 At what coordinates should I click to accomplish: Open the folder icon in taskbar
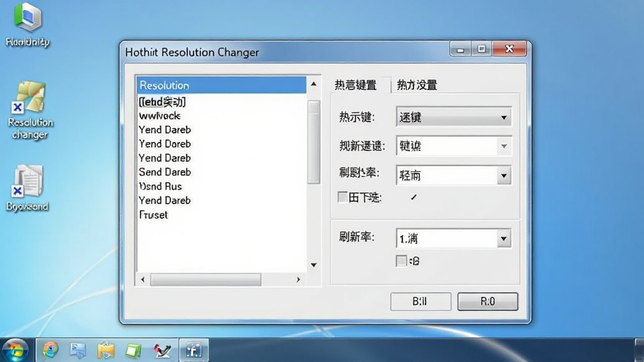(x=106, y=350)
